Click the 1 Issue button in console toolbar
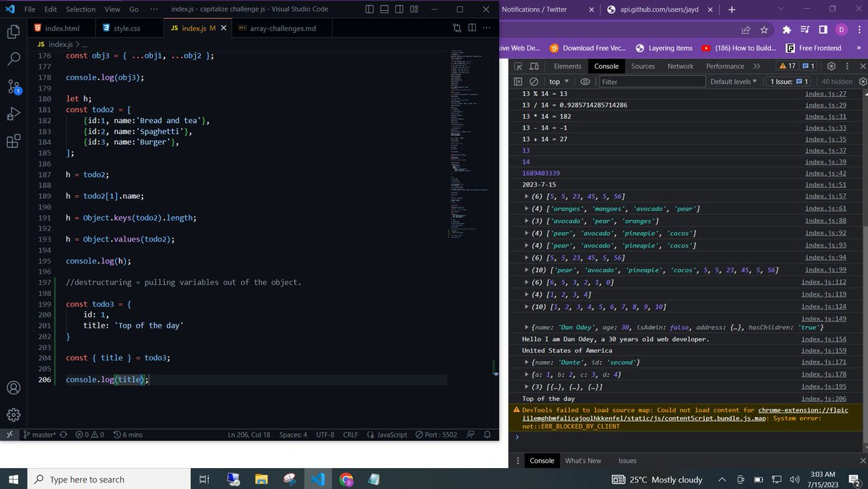The height and width of the screenshot is (489, 868). [x=788, y=82]
